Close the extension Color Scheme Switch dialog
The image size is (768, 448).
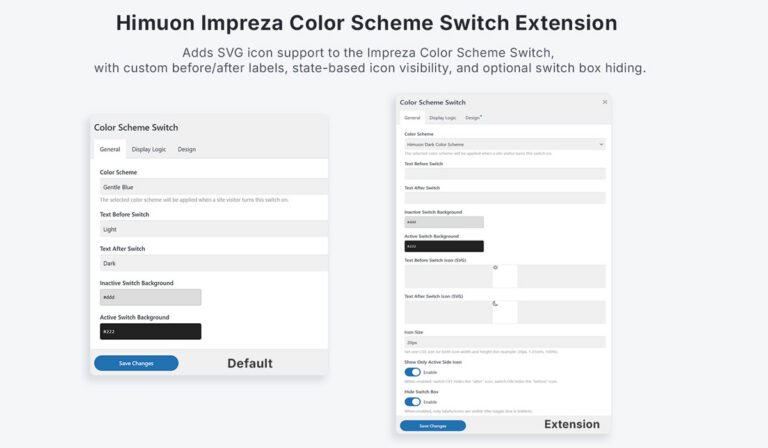click(604, 102)
